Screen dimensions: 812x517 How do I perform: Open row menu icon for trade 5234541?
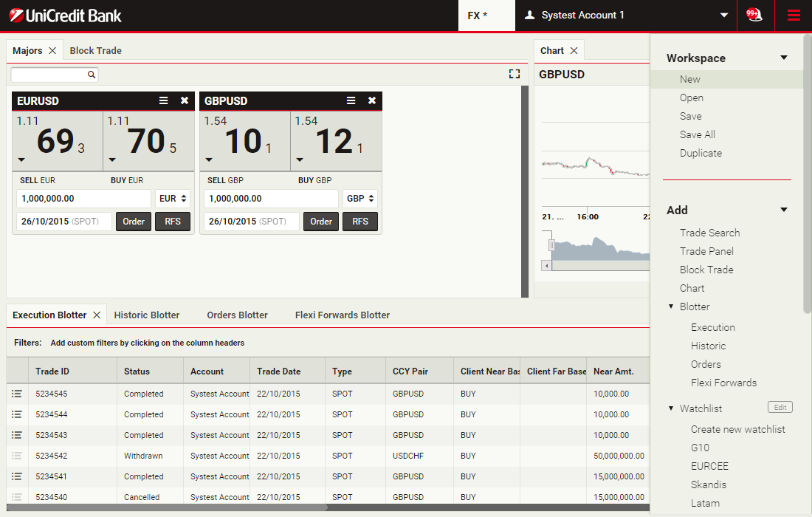[17, 476]
